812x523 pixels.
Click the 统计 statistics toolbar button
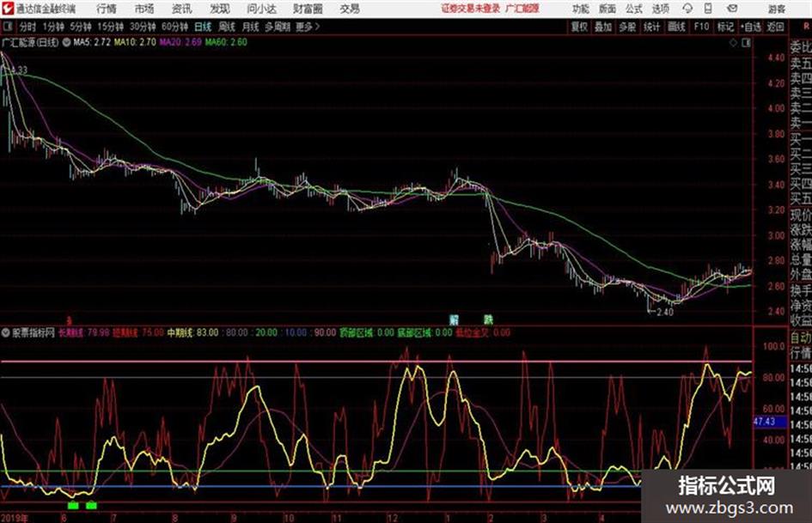point(651,27)
